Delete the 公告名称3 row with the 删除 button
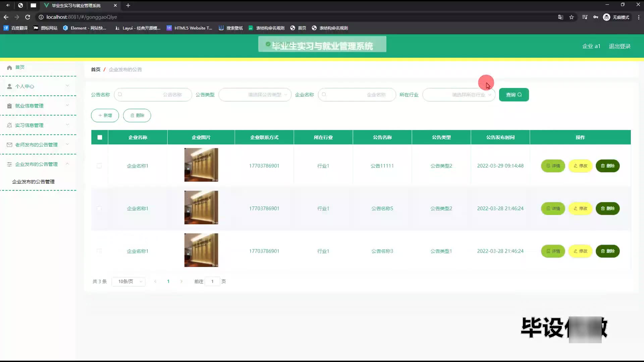644x362 pixels. click(607, 251)
